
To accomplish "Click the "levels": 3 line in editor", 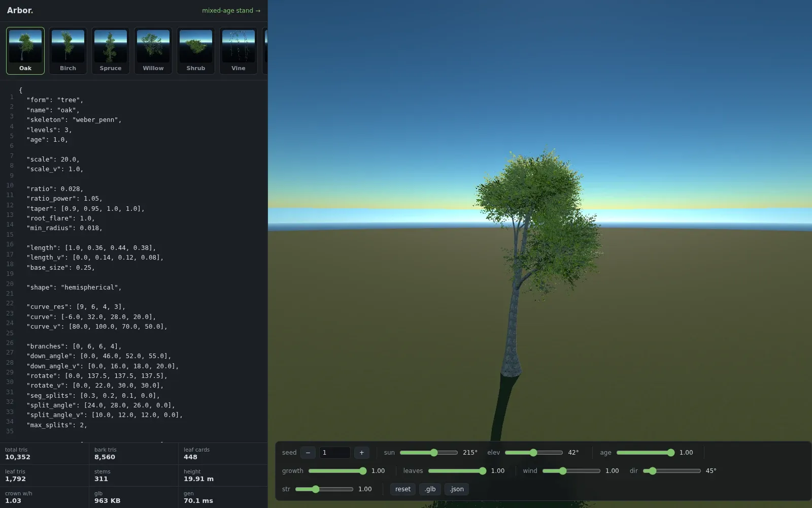I will [49, 130].
